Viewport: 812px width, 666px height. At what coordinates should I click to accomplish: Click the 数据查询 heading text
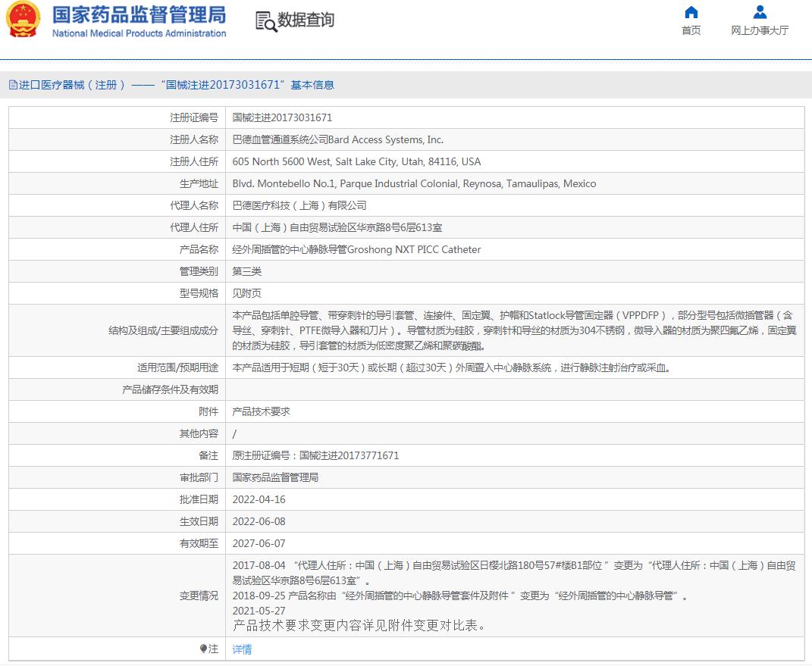pos(306,20)
